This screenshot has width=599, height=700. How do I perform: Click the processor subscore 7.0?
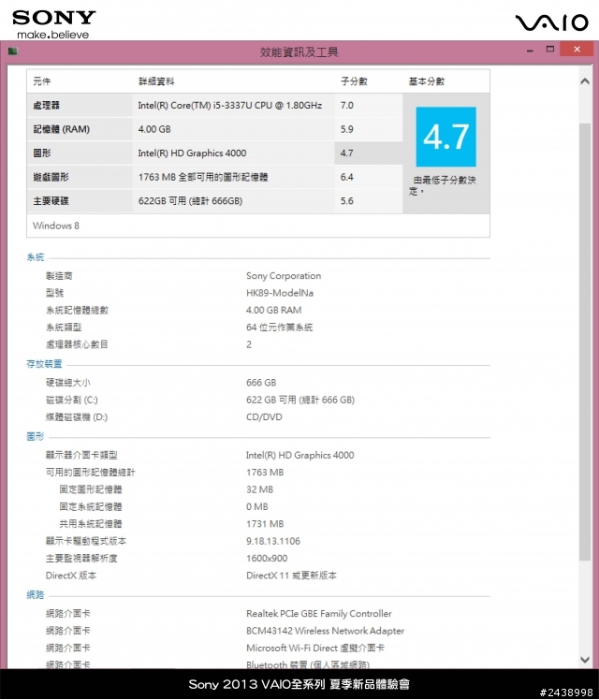(x=347, y=106)
